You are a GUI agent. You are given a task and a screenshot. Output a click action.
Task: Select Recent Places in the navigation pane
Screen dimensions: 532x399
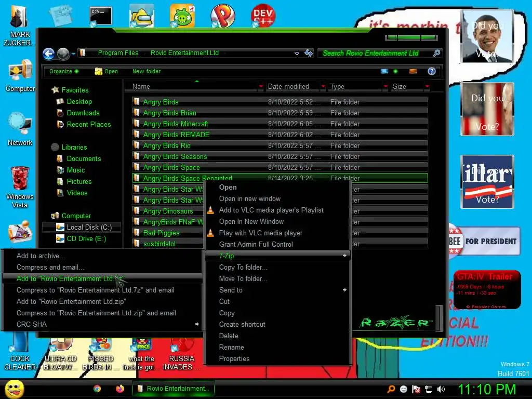(84, 125)
